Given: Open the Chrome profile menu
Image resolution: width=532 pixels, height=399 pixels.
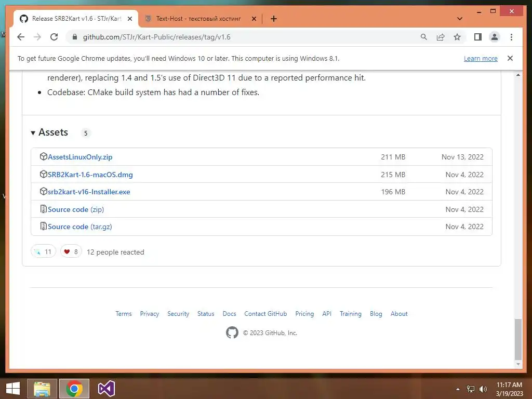Looking at the screenshot, I should (495, 37).
